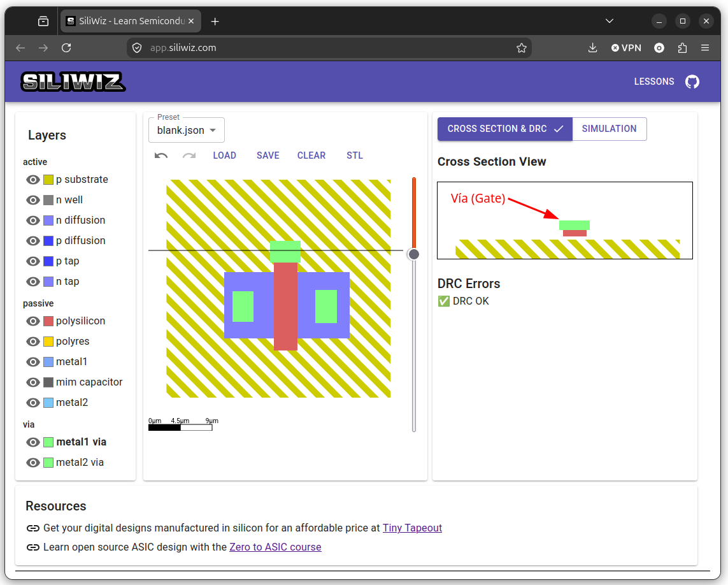Open the Preset blank.json dropdown

(x=187, y=130)
